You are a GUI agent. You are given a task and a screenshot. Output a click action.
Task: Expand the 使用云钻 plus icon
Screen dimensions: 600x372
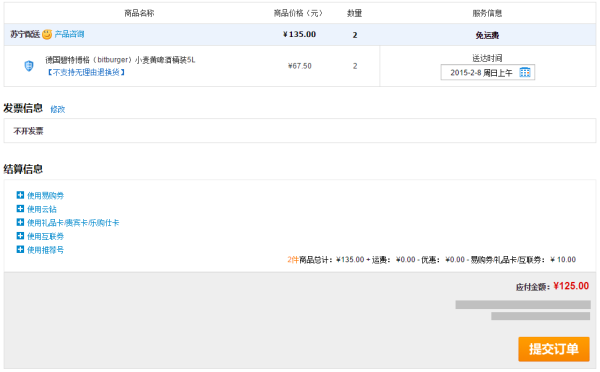click(20, 209)
